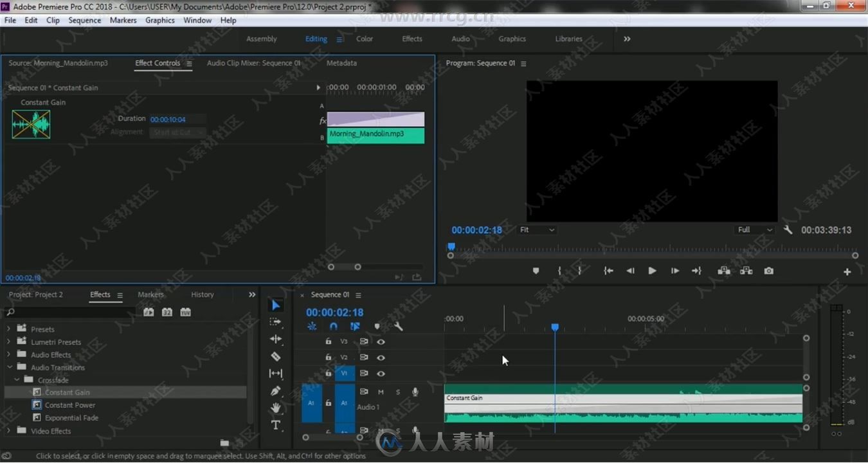Toggle V2 track output eye
Screen dimensions: 868x463
click(381, 358)
